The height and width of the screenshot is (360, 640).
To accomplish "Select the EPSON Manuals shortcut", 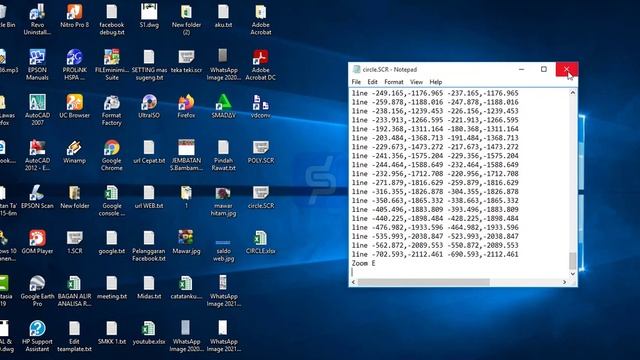I will [x=37, y=65].
